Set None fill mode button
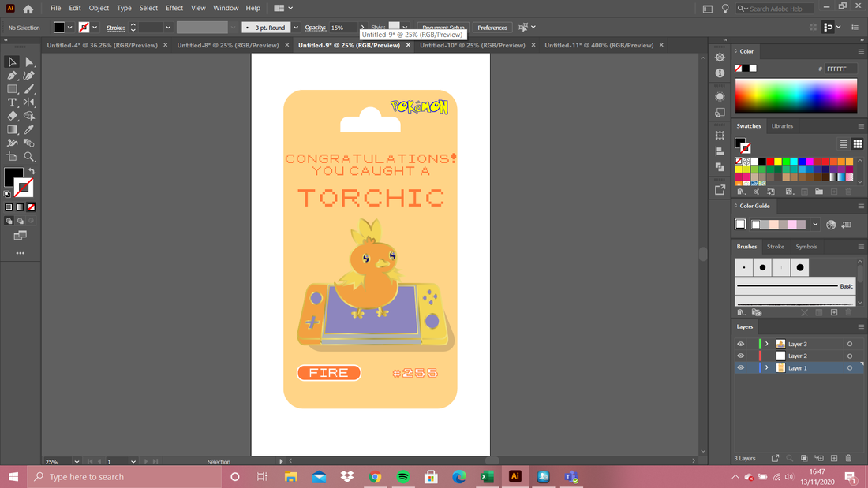This screenshot has height=488, width=868. coord(32,207)
